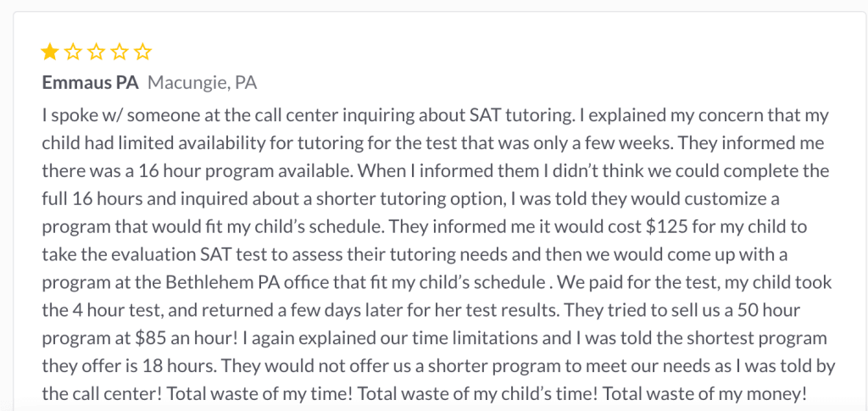The width and height of the screenshot is (868, 411).
Task: Click the word "customize" in the review
Action: point(737,198)
